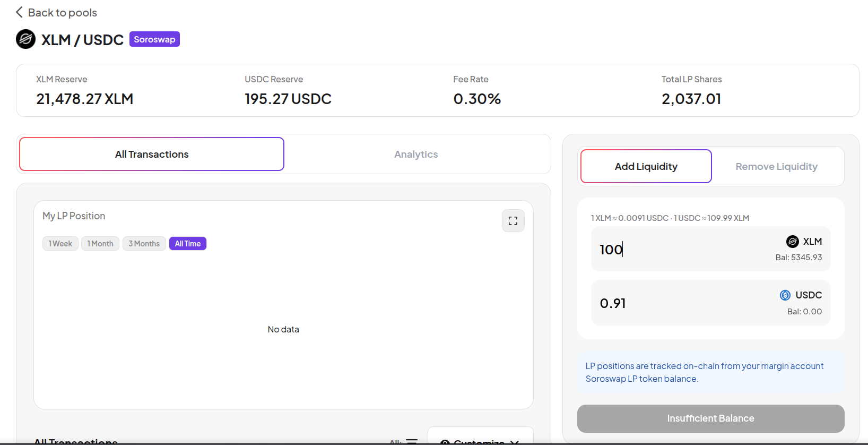Select the Add Liquidity tab
Viewport: 868px width, 445px height.
point(646,166)
